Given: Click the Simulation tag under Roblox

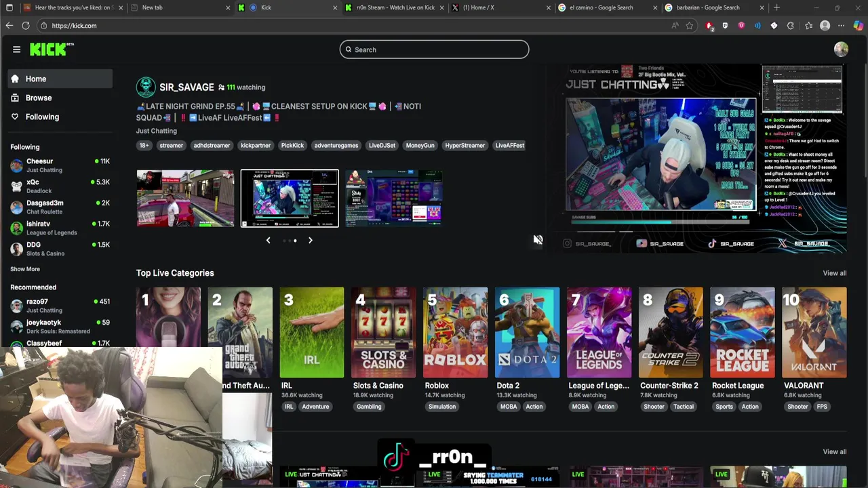Looking at the screenshot, I should pos(442,407).
